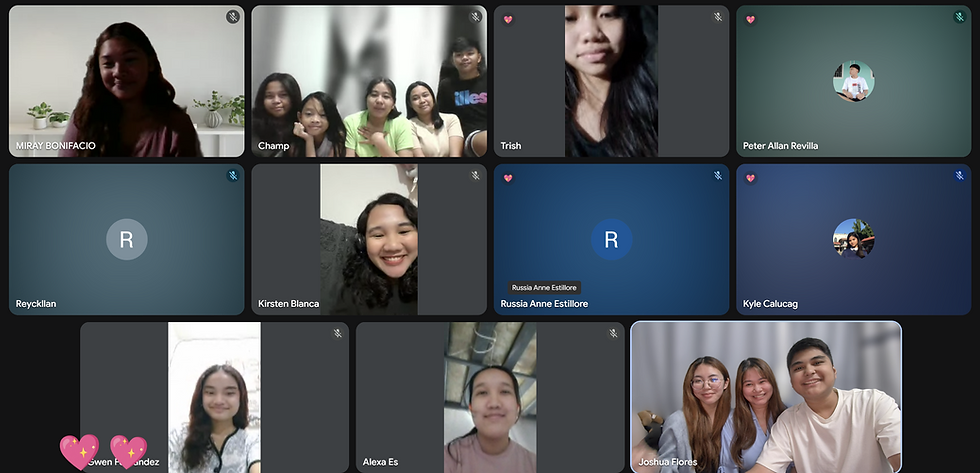Click the MIRAY BONIFACIO name label
This screenshot has width=980, height=473.
(x=56, y=146)
